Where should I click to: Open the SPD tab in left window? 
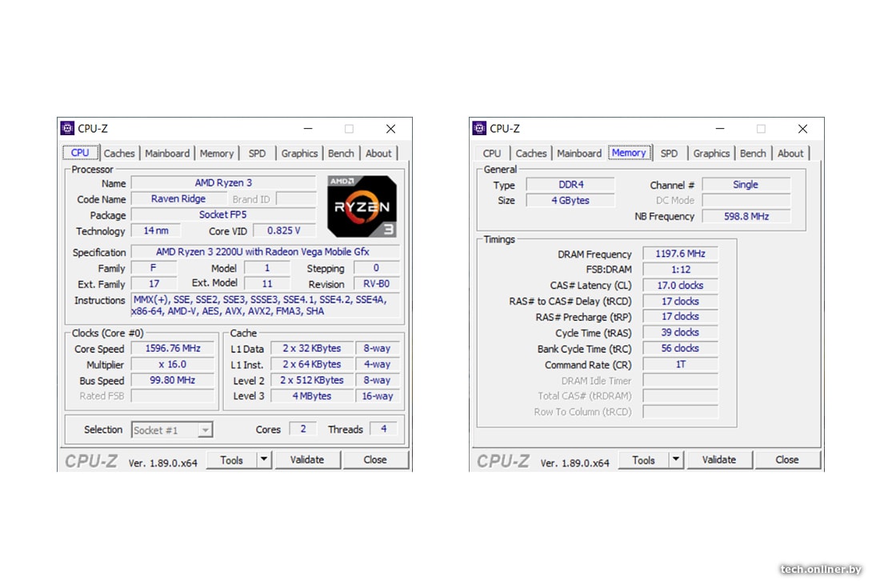click(x=257, y=153)
